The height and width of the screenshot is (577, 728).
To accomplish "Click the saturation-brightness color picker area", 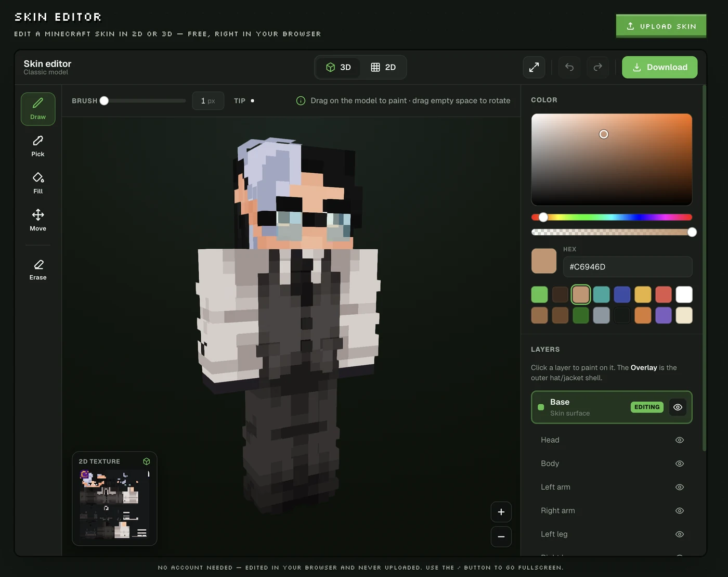I will (612, 159).
